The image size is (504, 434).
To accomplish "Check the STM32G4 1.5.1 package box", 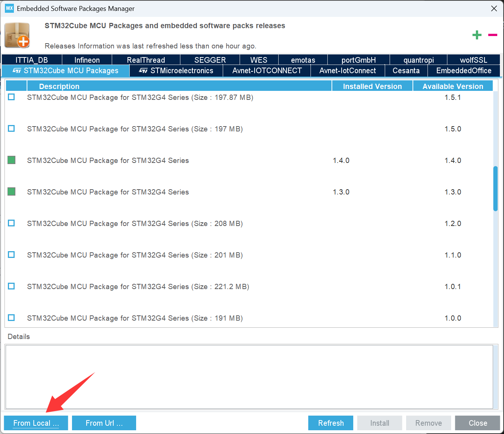I will (11, 97).
